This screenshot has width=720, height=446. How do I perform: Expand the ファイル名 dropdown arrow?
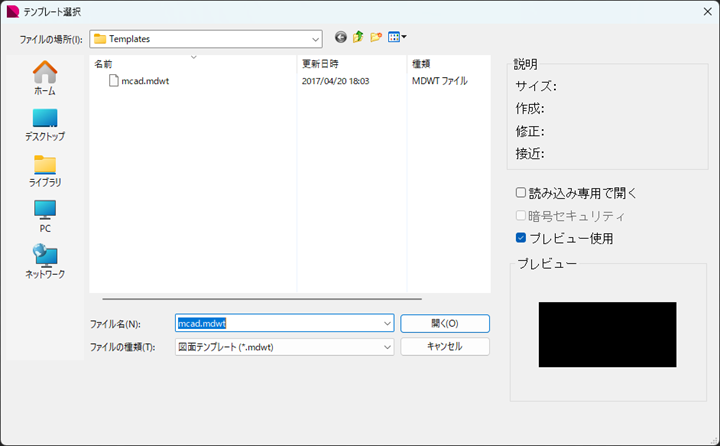[387, 323]
